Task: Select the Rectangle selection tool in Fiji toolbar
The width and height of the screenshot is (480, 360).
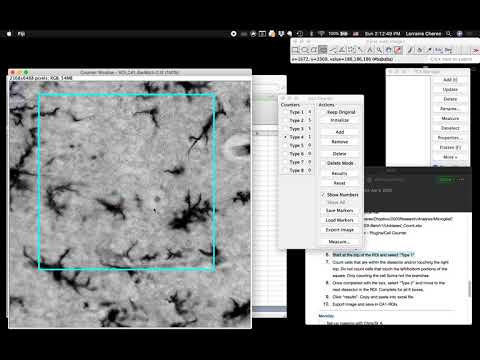Action: tap(295, 50)
